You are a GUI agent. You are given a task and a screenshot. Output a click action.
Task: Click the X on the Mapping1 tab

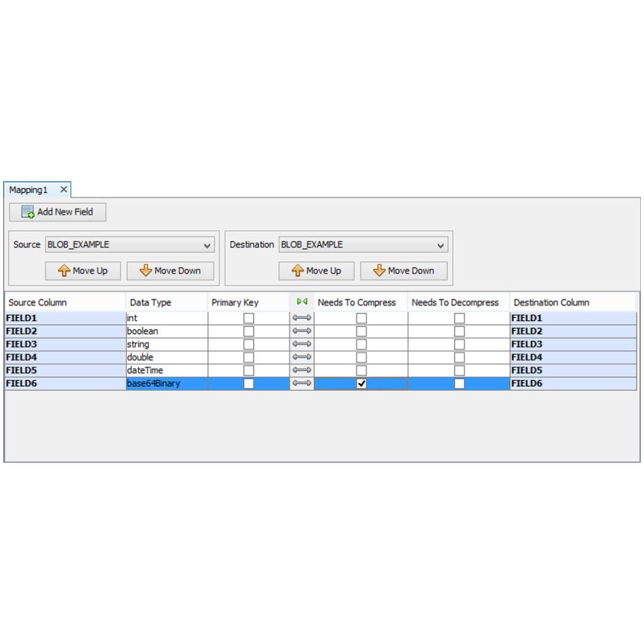click(62, 189)
